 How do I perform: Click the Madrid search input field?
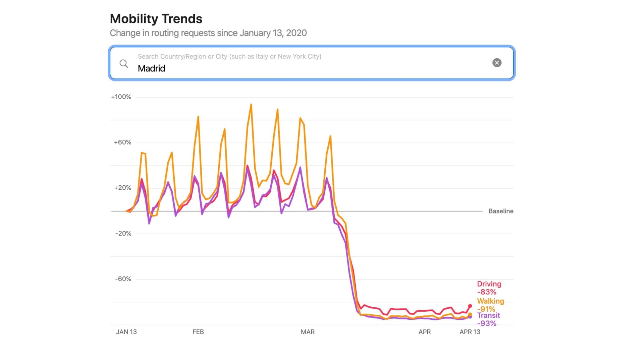click(x=302, y=68)
